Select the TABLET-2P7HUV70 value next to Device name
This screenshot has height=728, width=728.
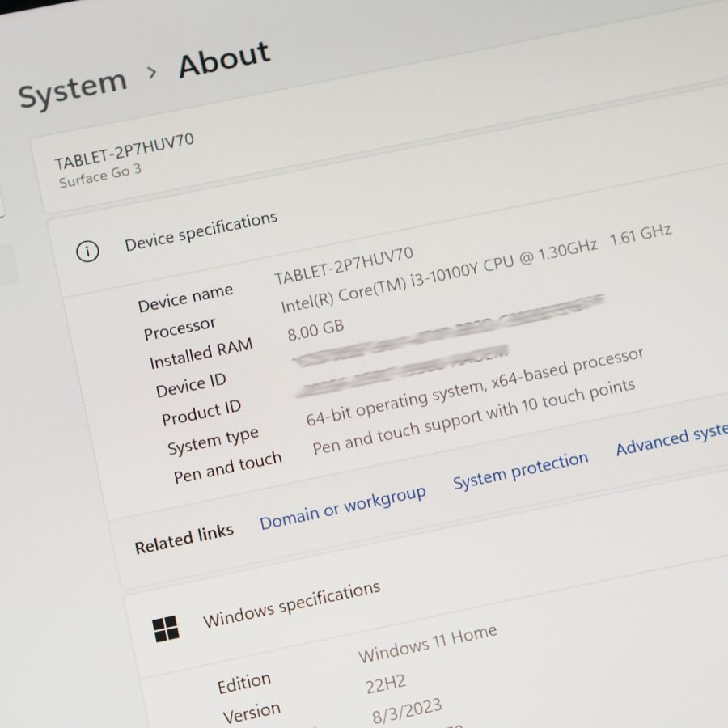343,265
